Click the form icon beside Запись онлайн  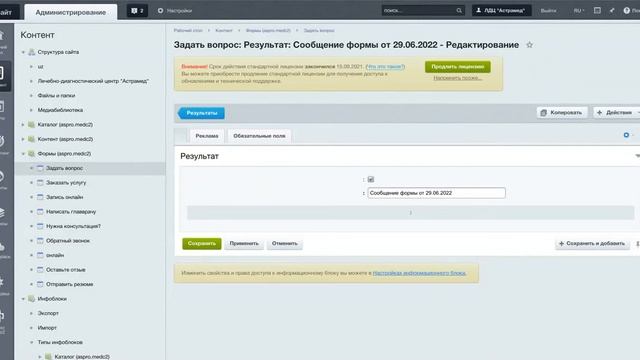pyautogui.click(x=40, y=197)
